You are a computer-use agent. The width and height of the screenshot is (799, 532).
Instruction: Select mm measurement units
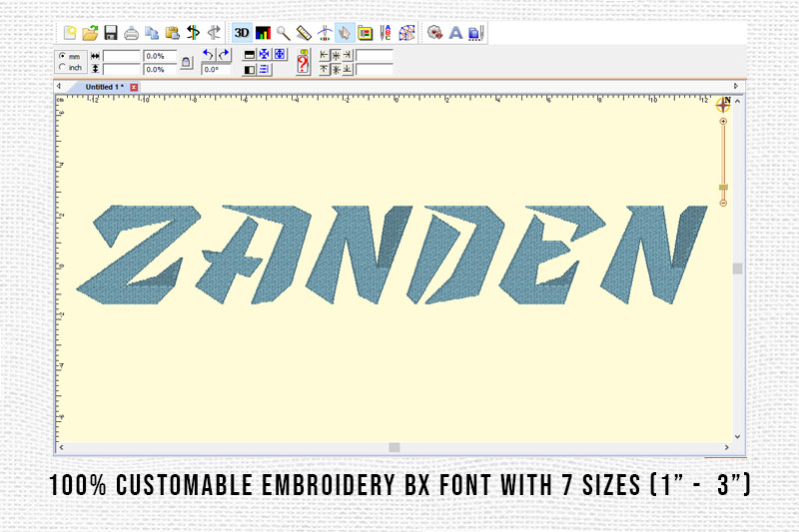point(70,56)
